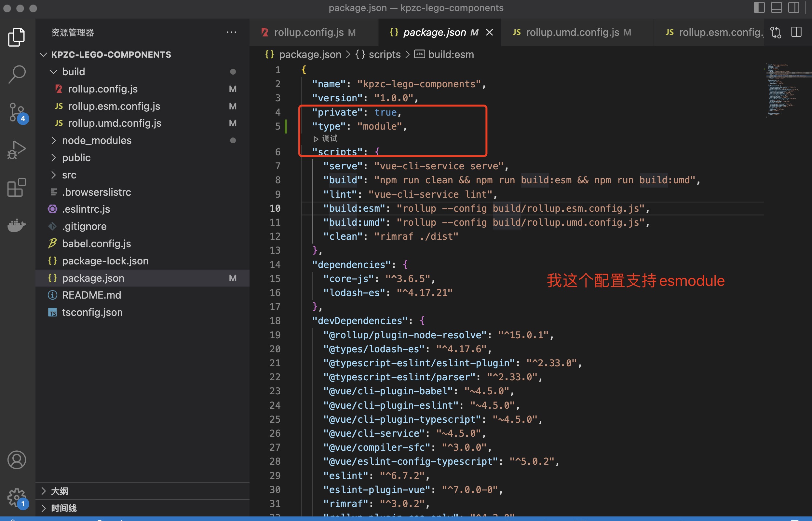Open the Search view in activity bar

pos(17,75)
